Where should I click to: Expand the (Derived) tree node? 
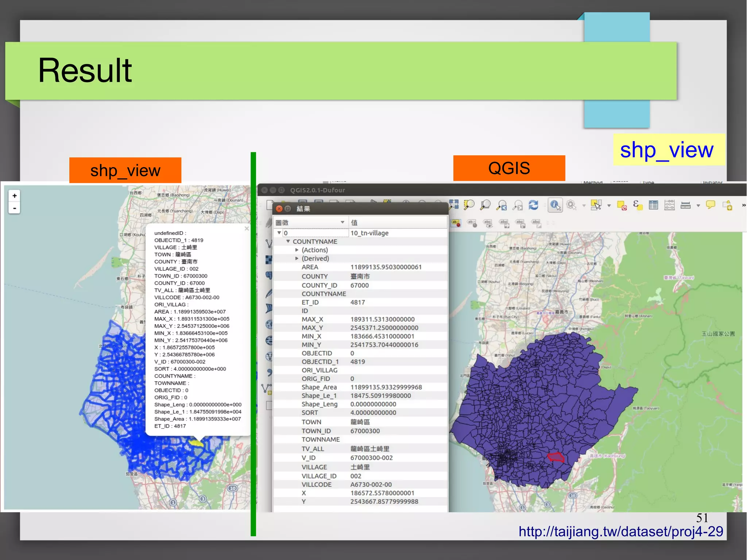(297, 258)
